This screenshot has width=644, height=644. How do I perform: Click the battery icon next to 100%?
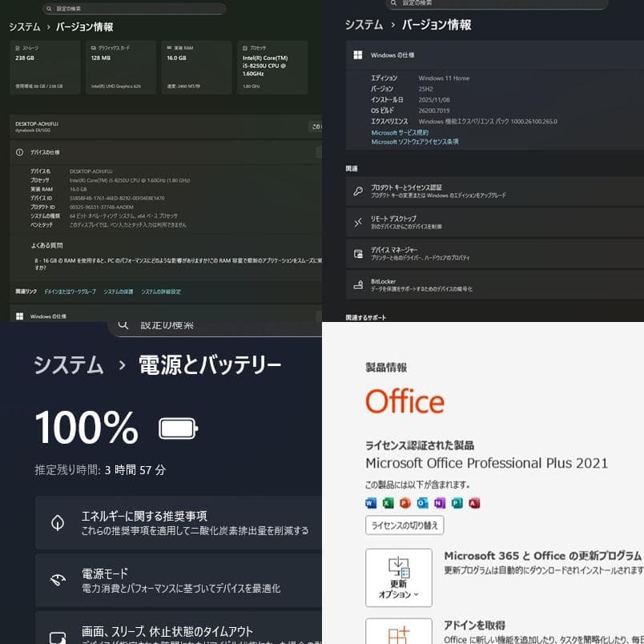[176, 428]
